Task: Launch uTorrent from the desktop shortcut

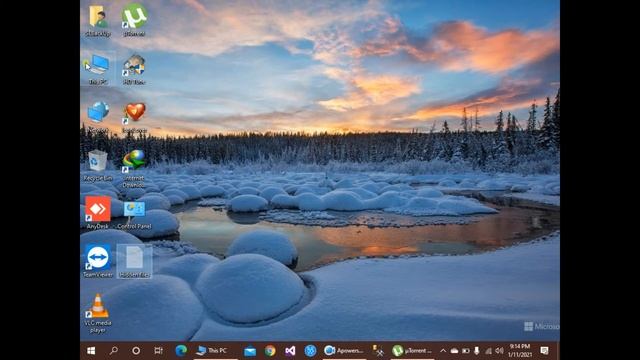Action: tap(134, 20)
